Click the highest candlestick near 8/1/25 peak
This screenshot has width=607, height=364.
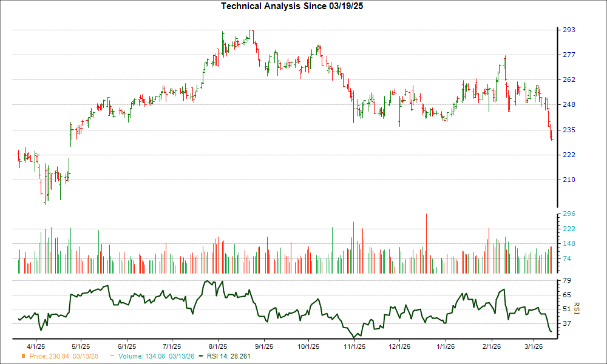coord(251,33)
